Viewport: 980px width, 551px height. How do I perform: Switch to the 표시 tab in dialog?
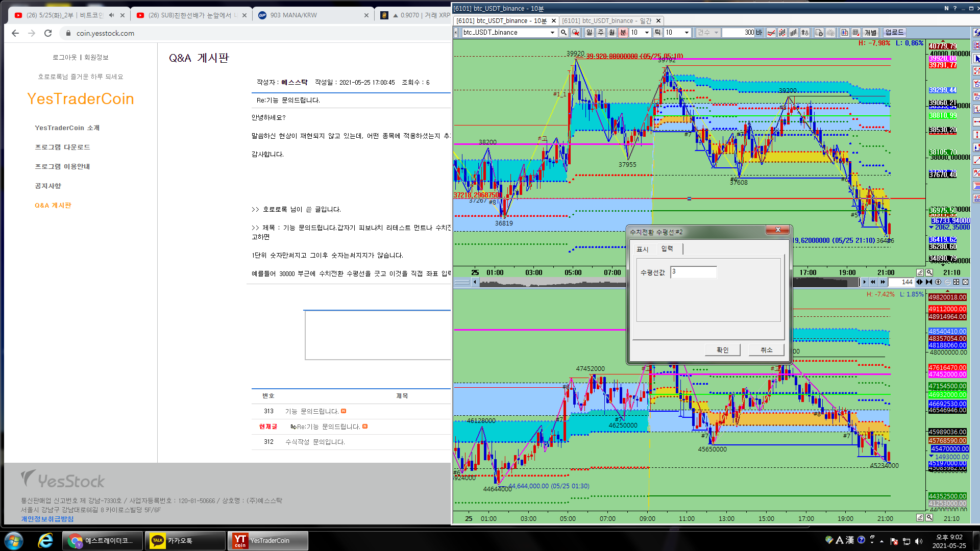tap(642, 249)
